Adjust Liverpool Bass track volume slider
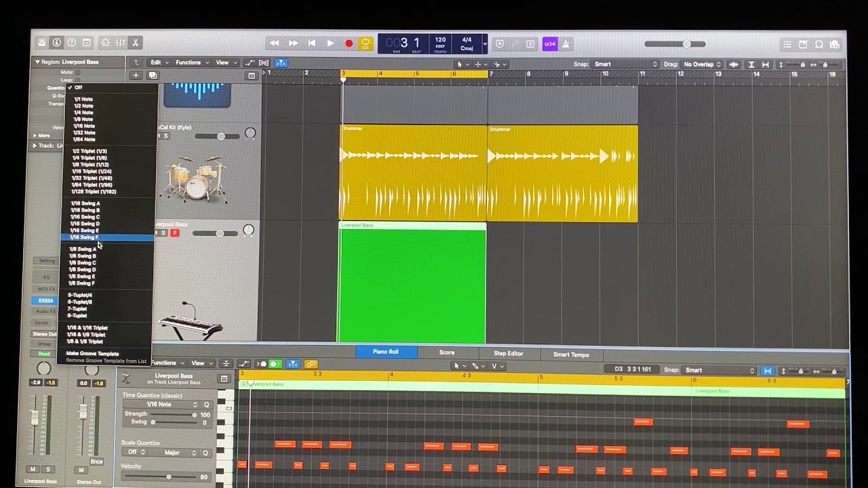The height and width of the screenshot is (488, 868). point(215,233)
